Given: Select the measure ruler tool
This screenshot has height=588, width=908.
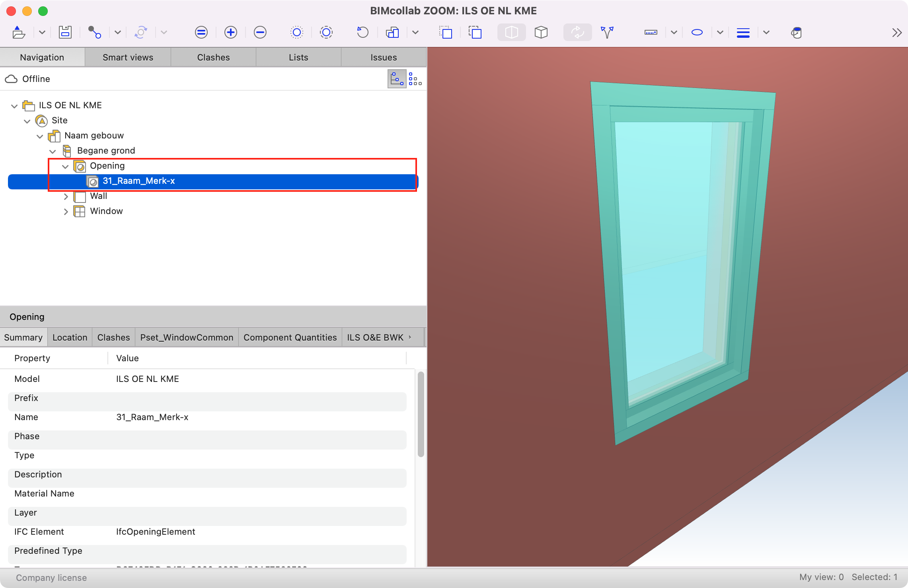Looking at the screenshot, I should pos(651,32).
